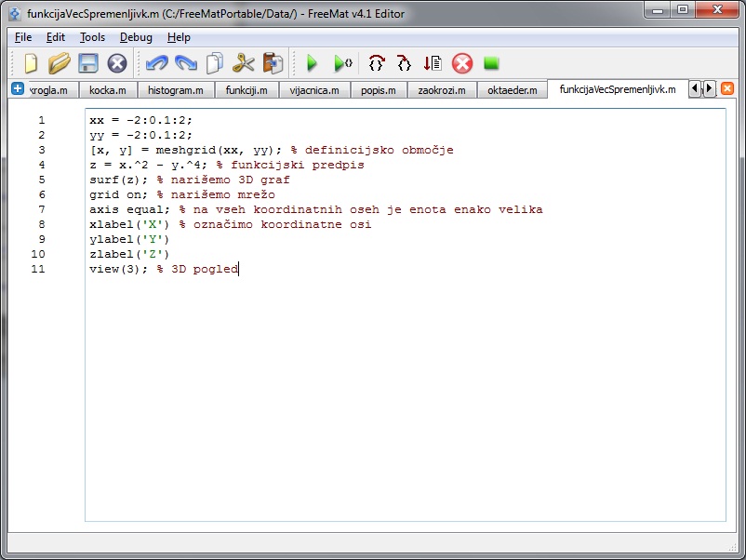
Task: Open the Tools menu
Action: (92, 37)
